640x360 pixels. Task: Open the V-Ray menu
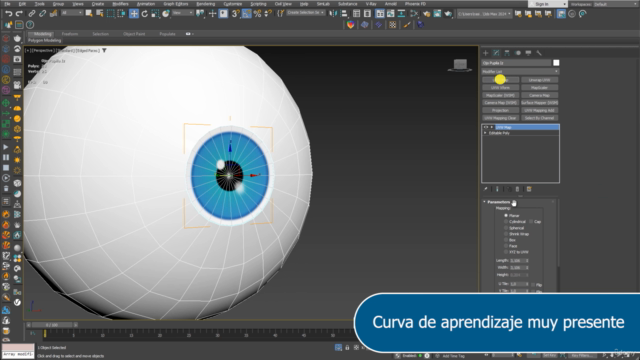(x=371, y=4)
